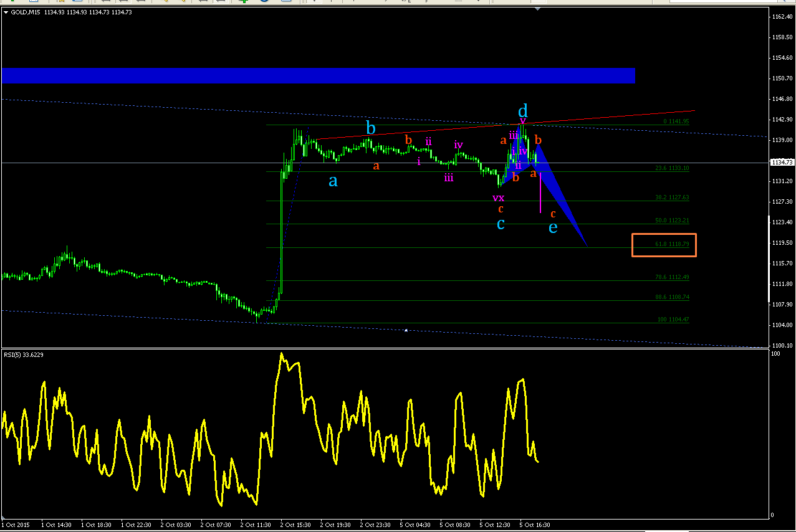Select the yellow RSI indicator line
This screenshot has width=796, height=532.
(269, 430)
